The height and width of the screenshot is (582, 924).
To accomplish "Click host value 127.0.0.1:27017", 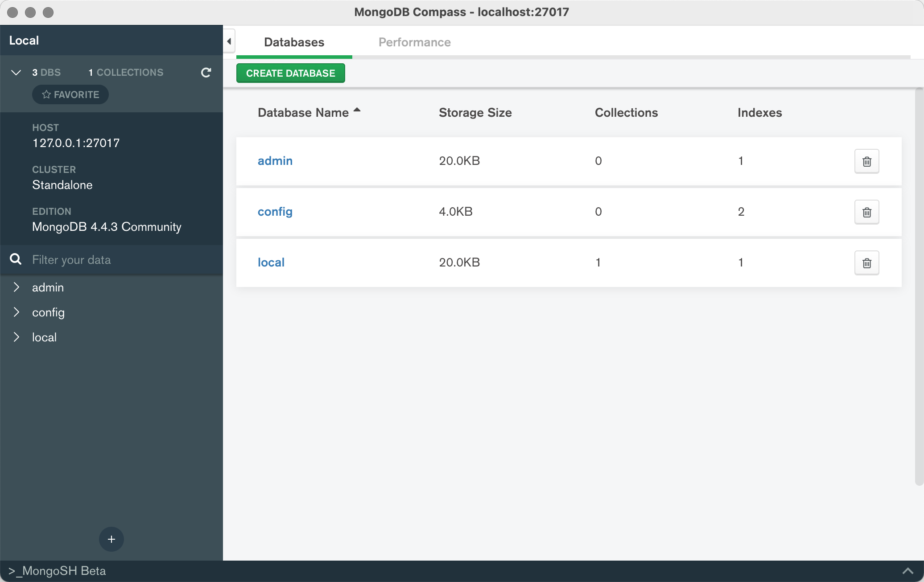I will (x=76, y=143).
